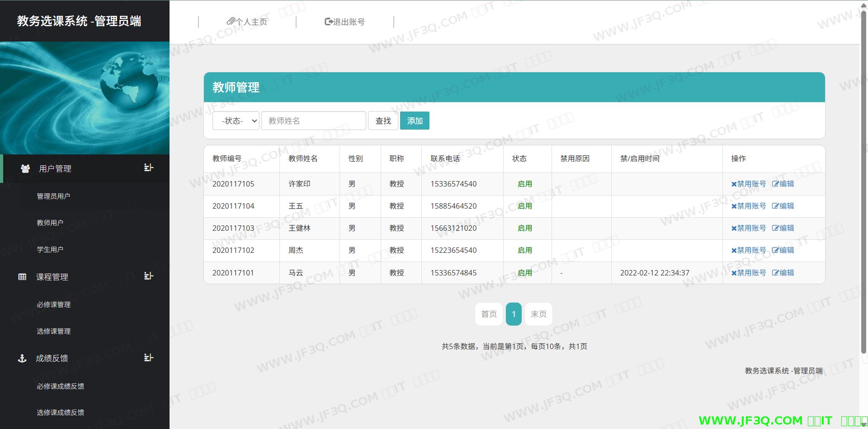Click the anchor icon beside 成绩反馈
Image resolution: width=868 pixels, height=429 pixels.
point(22,359)
